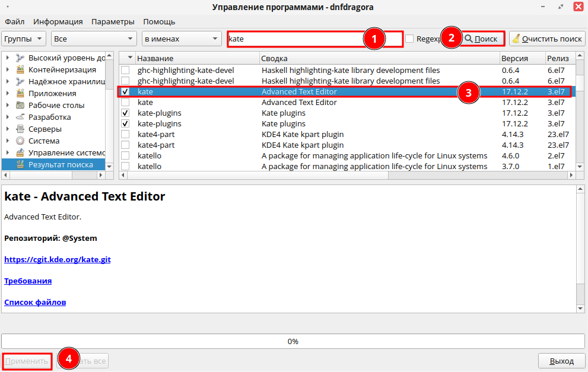
Task: Open the Список файлов link
Action: coord(35,302)
